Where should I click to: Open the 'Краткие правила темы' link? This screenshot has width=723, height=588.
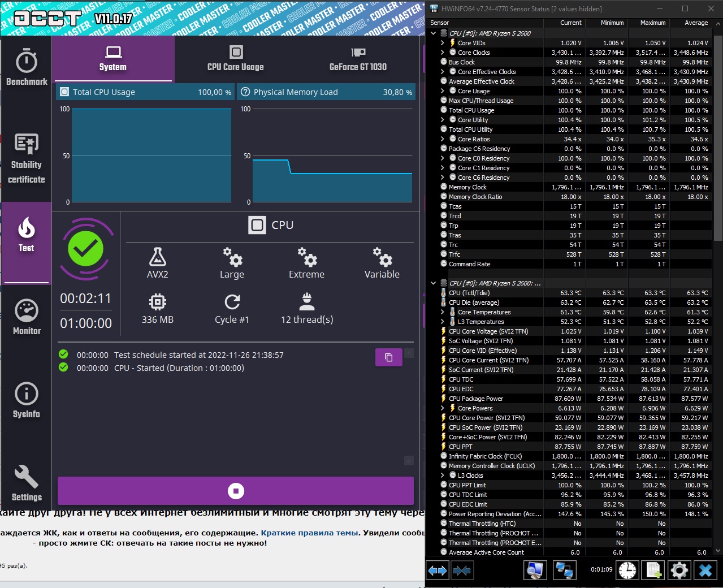(x=309, y=533)
